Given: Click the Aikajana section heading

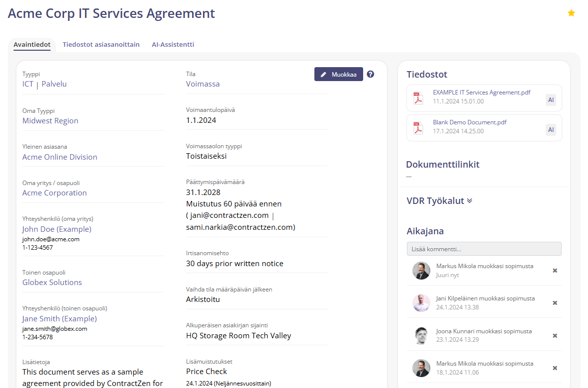Looking at the screenshot, I should pyautogui.click(x=425, y=231).
